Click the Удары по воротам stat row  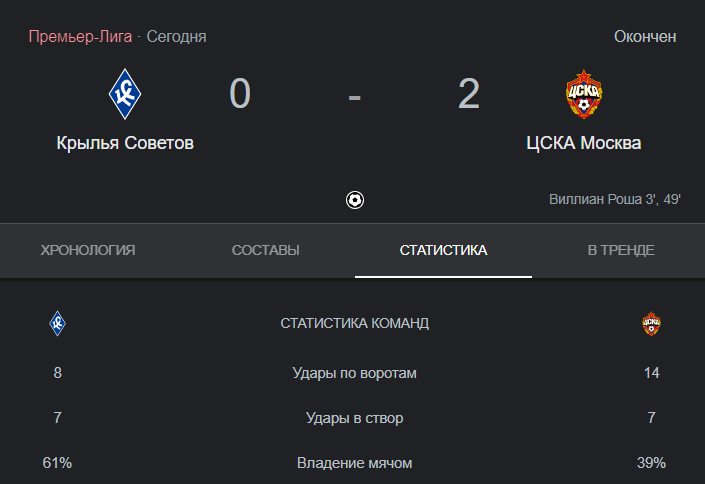pyautogui.click(x=354, y=373)
